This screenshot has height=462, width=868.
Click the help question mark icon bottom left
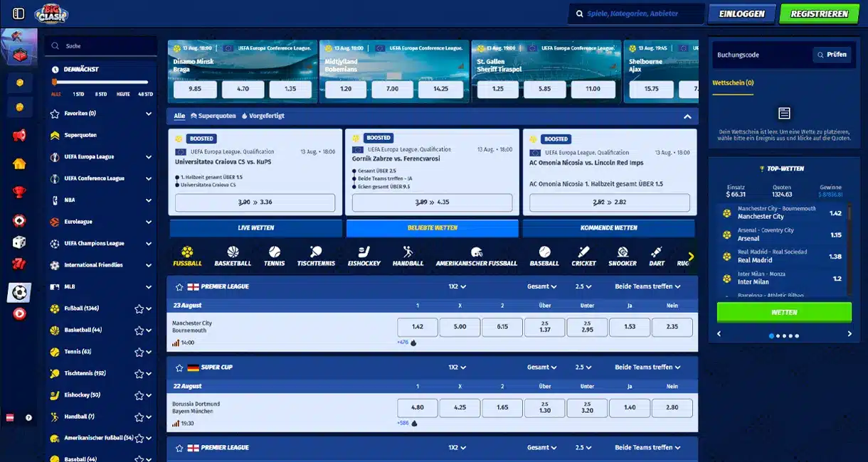point(29,417)
